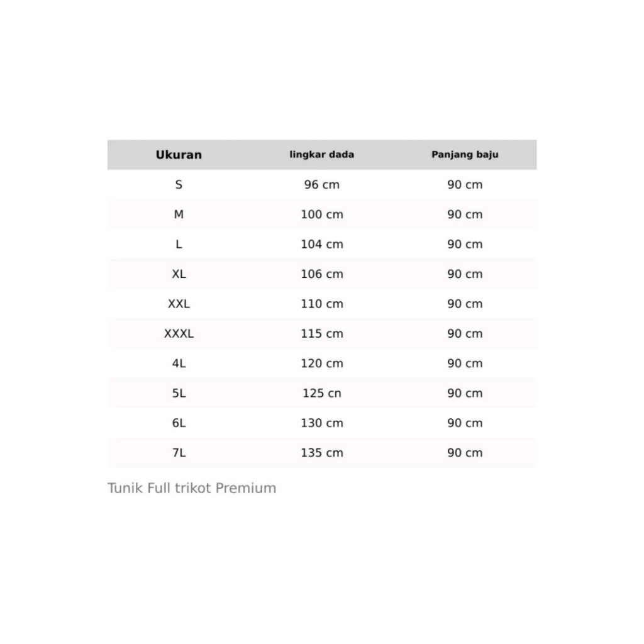The width and height of the screenshot is (644, 644).
Task: Click the 90 cm length in S row
Action: pos(465,185)
